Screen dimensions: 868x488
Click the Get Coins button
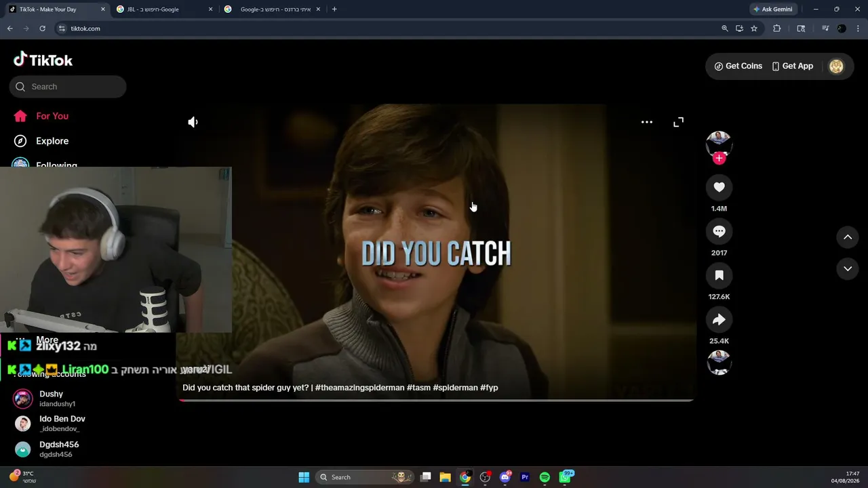(738, 66)
